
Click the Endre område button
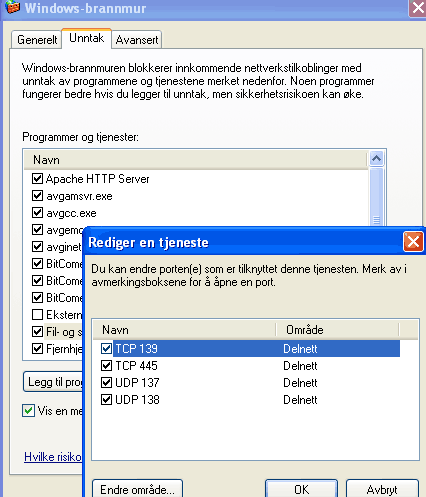coord(137,489)
